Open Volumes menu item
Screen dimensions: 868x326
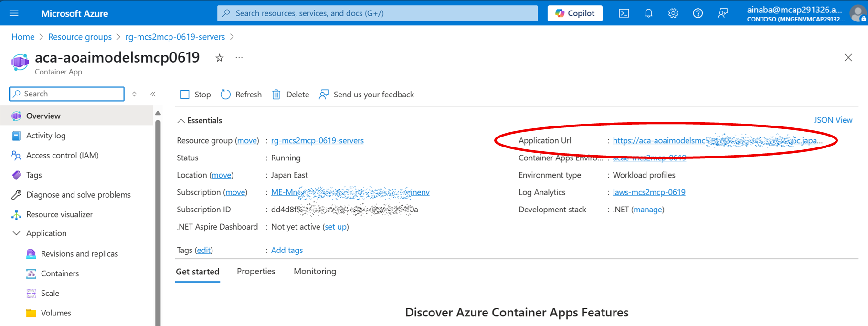click(56, 313)
